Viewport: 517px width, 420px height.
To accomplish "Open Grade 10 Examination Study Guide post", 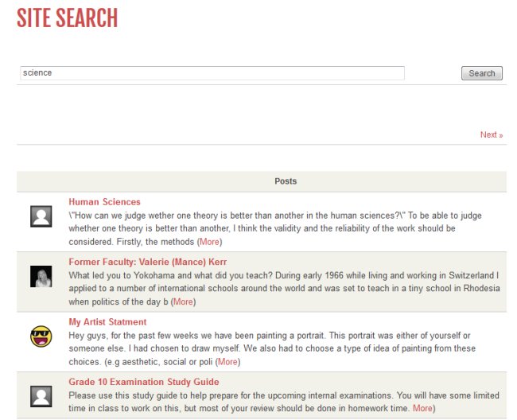I will (x=144, y=382).
